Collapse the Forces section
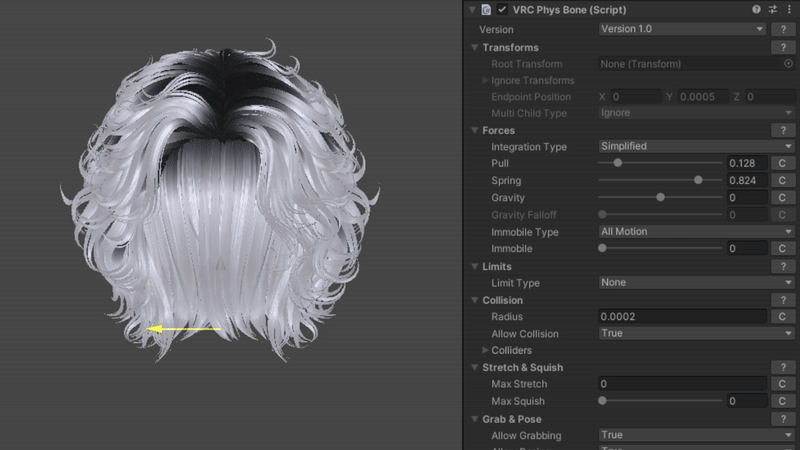 pos(474,131)
